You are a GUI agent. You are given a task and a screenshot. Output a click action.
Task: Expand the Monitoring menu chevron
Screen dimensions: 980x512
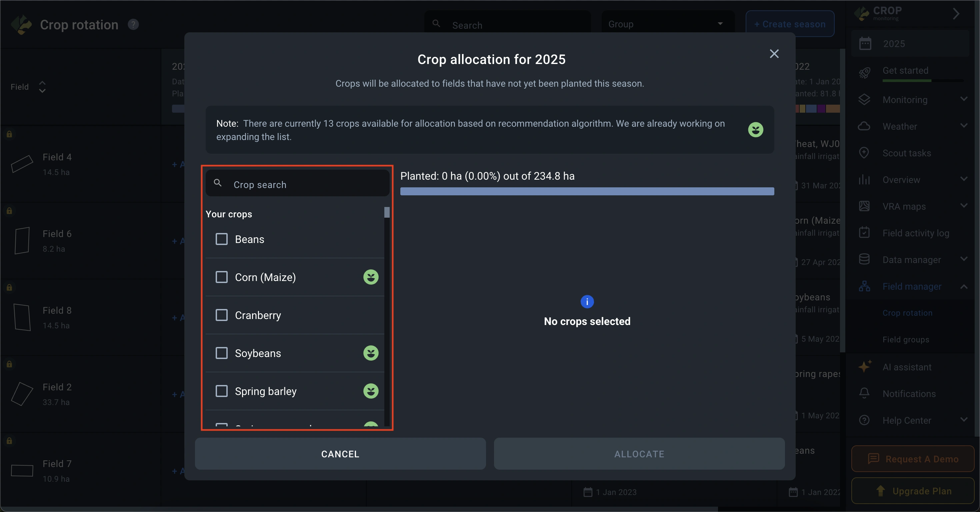click(964, 99)
